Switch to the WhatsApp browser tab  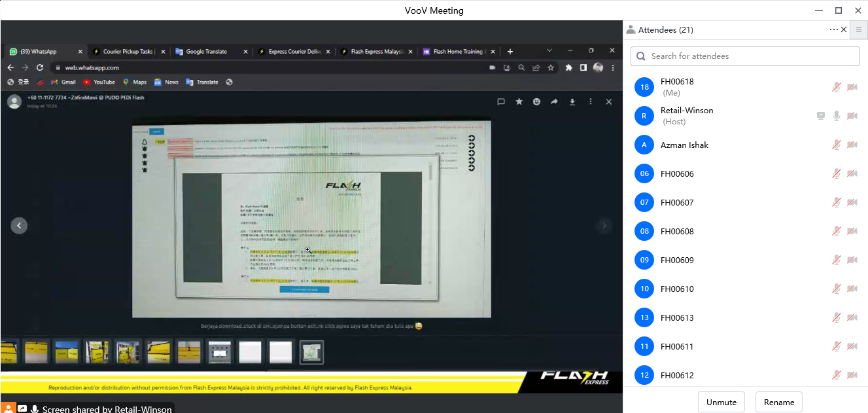point(46,52)
